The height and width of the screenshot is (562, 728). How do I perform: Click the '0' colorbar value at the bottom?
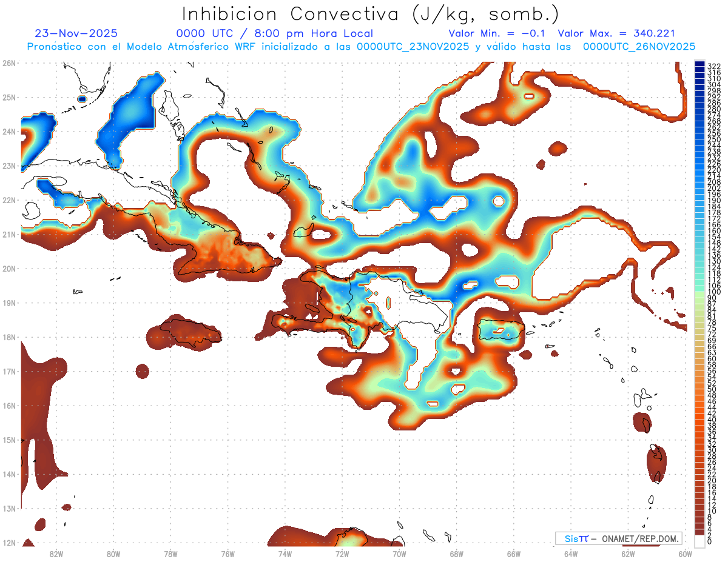point(710,541)
